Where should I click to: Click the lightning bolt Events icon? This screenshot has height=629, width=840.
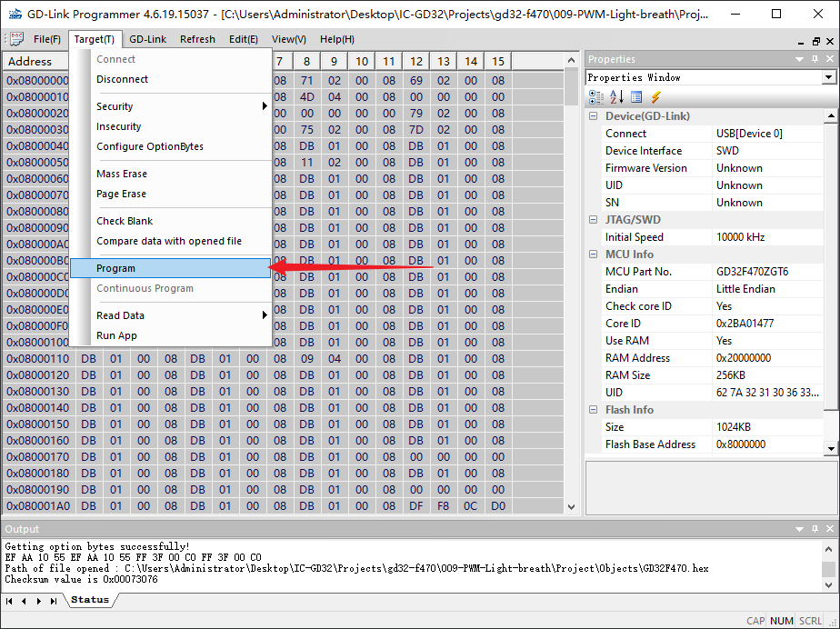[x=655, y=97]
